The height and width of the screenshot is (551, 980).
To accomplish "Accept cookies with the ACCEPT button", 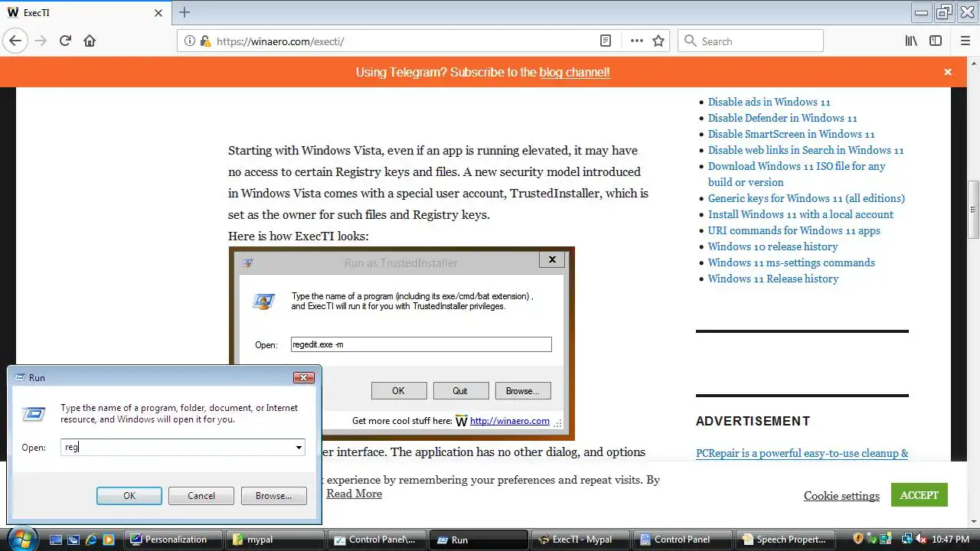I will click(919, 495).
